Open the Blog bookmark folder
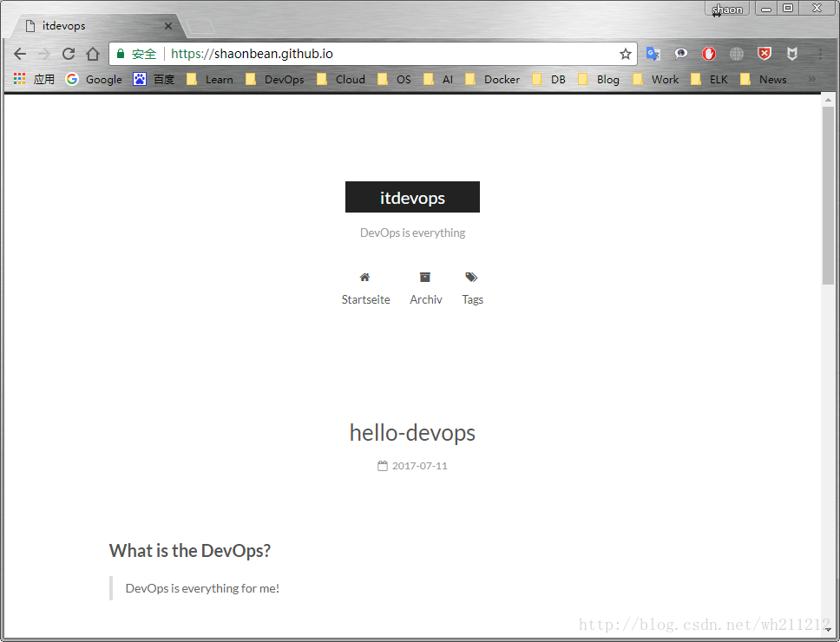The height and width of the screenshot is (642, 840). (x=599, y=79)
